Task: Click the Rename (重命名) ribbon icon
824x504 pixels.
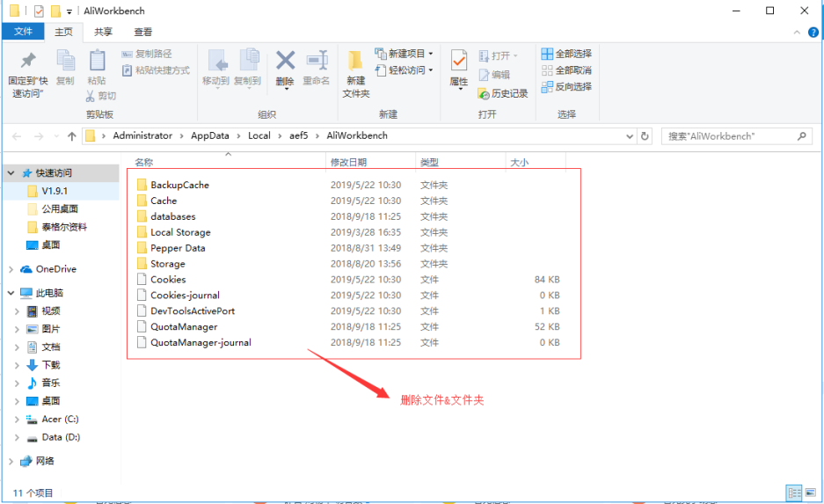Action: pos(317,69)
